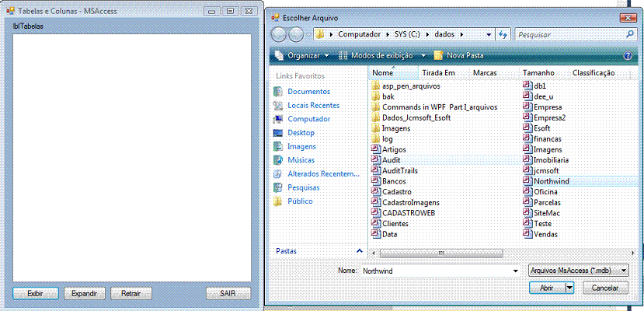Click the SAIR button
The height and width of the screenshot is (311, 644).
click(x=228, y=293)
